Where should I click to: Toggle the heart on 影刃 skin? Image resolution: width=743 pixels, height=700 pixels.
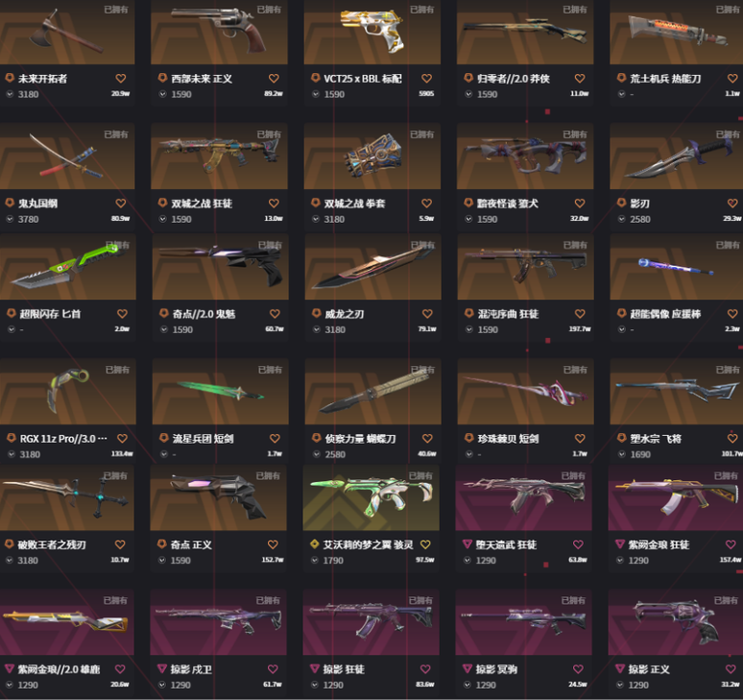(x=732, y=203)
